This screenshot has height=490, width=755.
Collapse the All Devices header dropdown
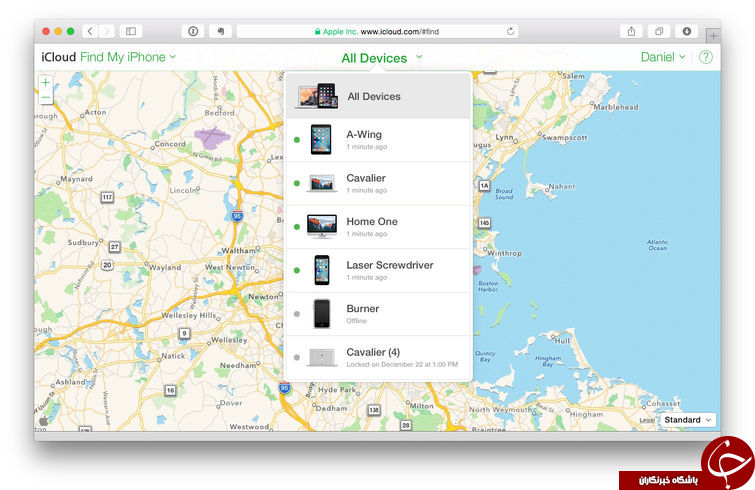382,58
